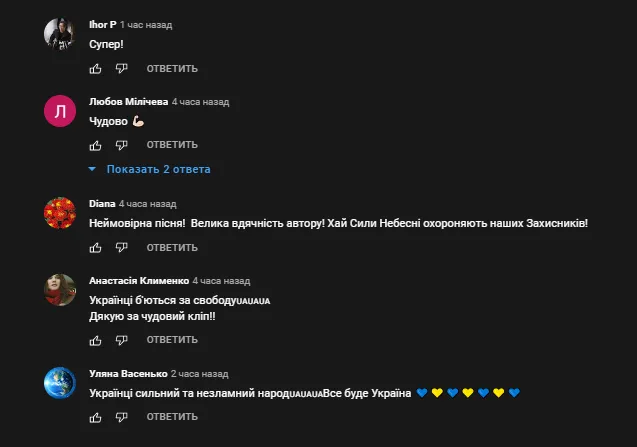This screenshot has height=447, width=637.
Task: Dislike Анастасія Клименко's comment
Action: 121,340
